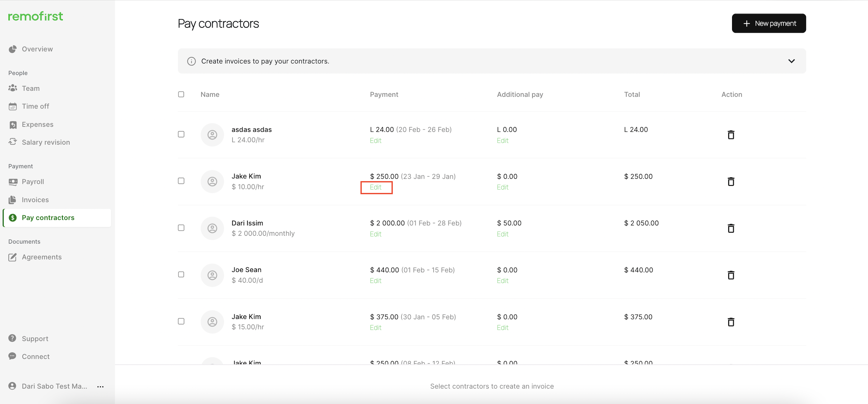Click the Connect chat bubble icon
Image resolution: width=868 pixels, height=404 pixels.
coord(12,356)
